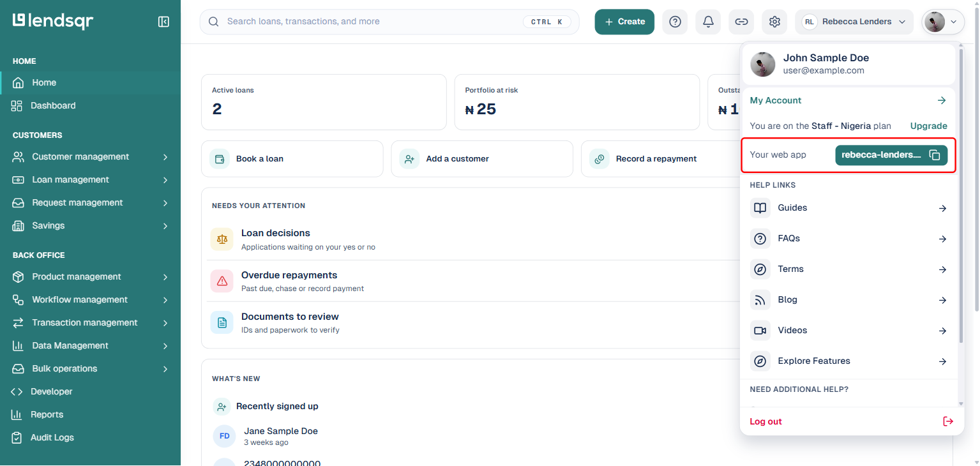Open the help question mark icon in top bar
Viewport: 980px width, 466px height.
pyautogui.click(x=675, y=22)
